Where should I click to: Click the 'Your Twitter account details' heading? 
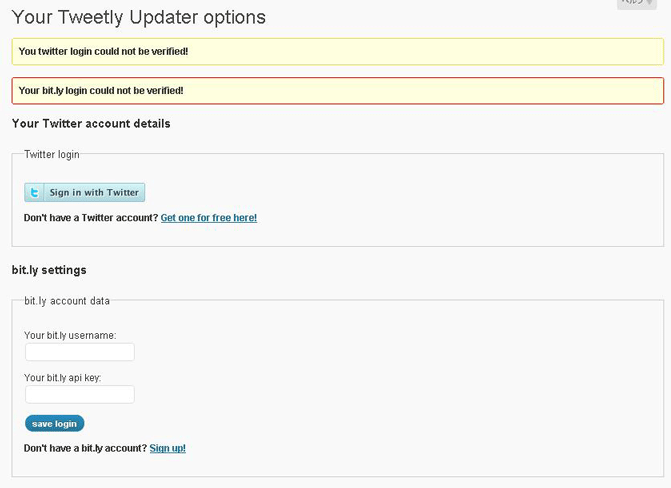click(91, 124)
